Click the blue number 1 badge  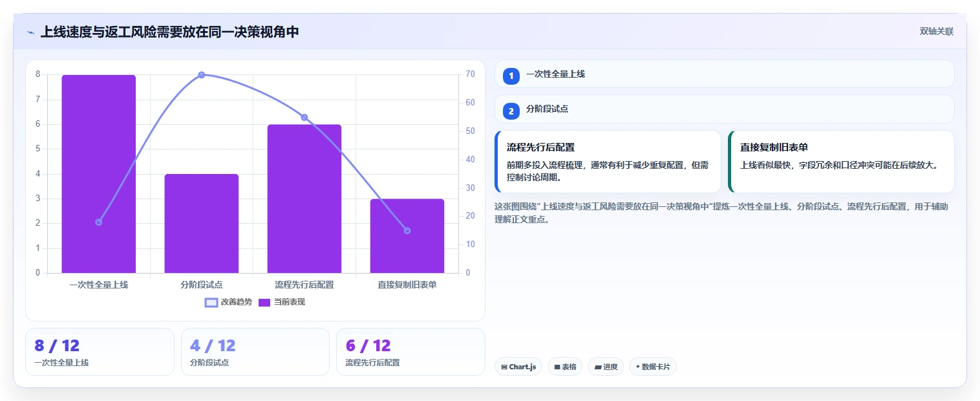(x=511, y=76)
